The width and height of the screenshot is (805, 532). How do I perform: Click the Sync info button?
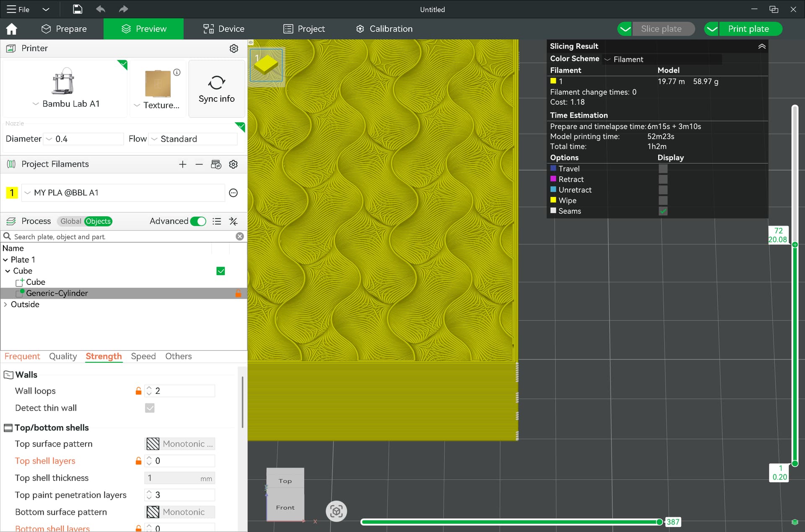tap(217, 88)
